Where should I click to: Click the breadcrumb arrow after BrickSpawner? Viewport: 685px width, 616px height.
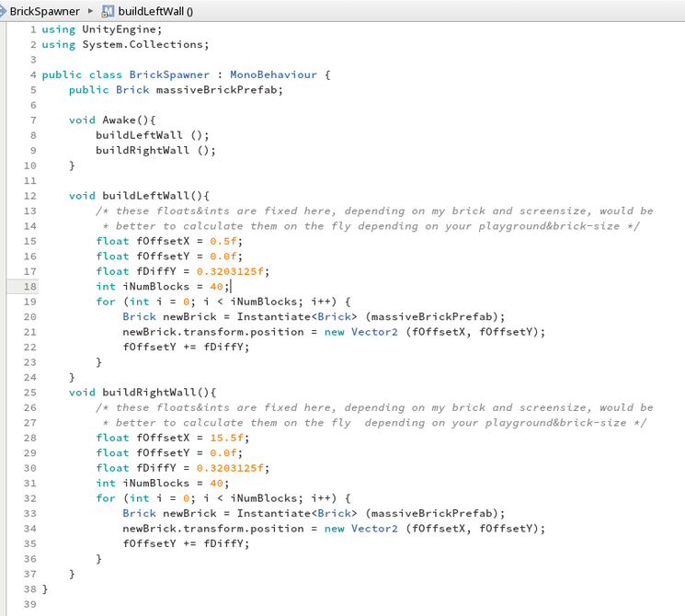click(x=90, y=11)
